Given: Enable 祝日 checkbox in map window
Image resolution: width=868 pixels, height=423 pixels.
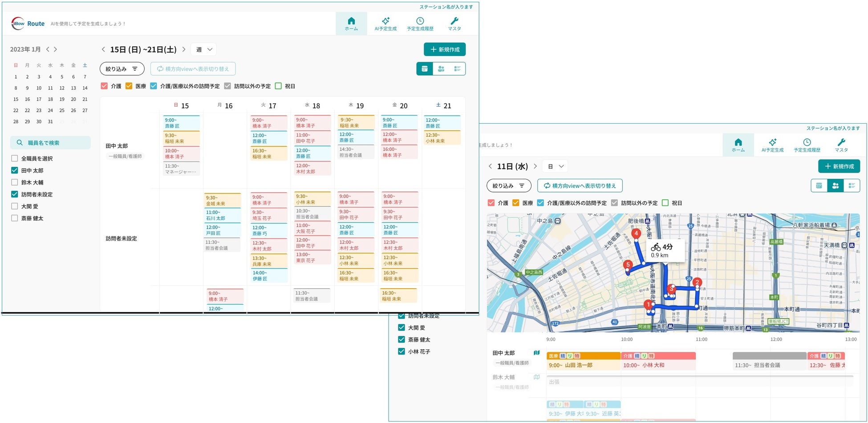Looking at the screenshot, I should 665,203.
